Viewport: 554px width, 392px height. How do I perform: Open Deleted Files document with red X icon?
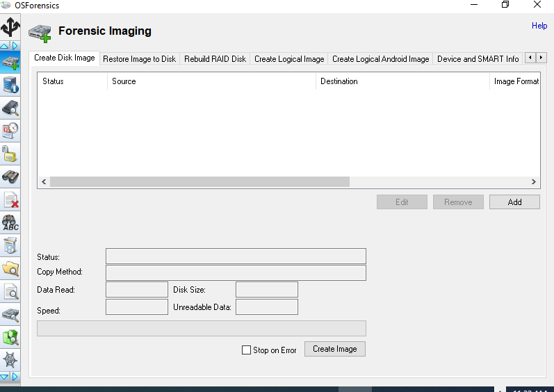tap(10, 200)
